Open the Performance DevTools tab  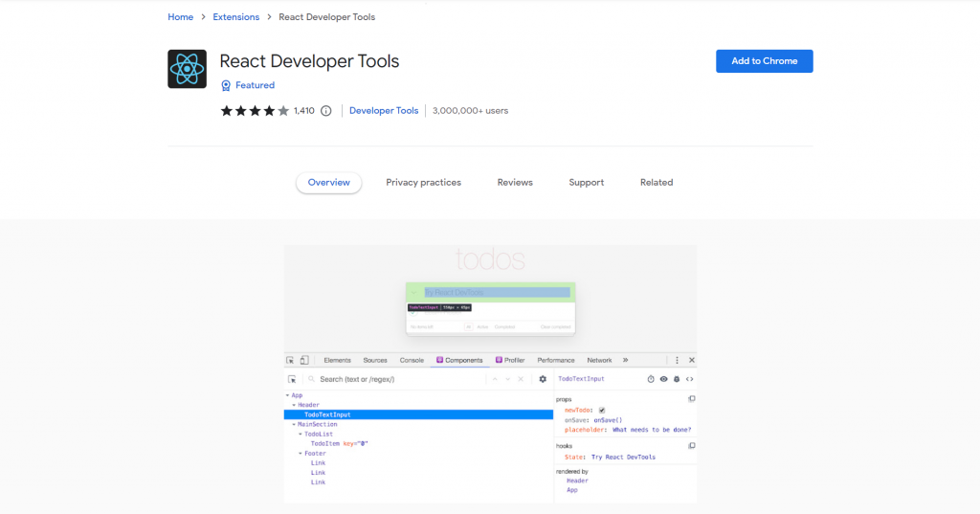(x=556, y=360)
